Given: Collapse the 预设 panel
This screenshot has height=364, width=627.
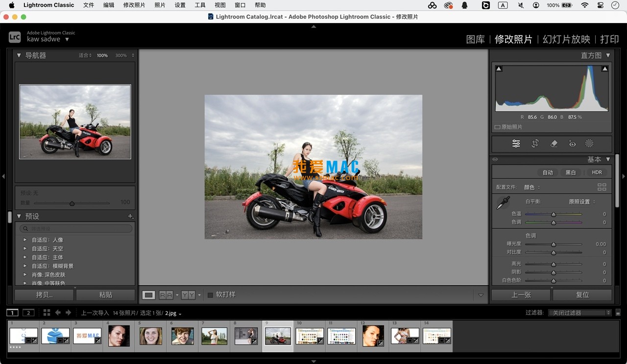Looking at the screenshot, I should tap(19, 216).
